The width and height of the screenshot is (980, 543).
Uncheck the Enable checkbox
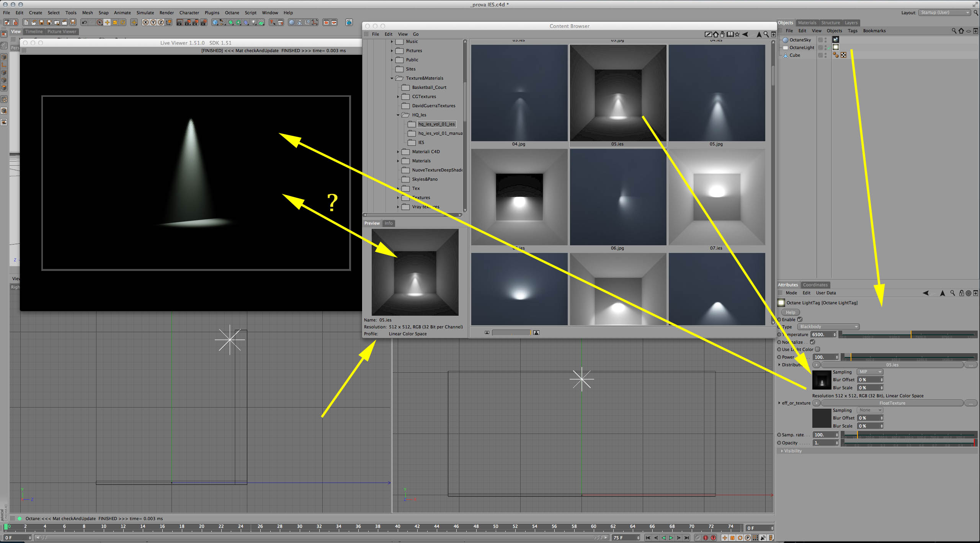tap(800, 320)
